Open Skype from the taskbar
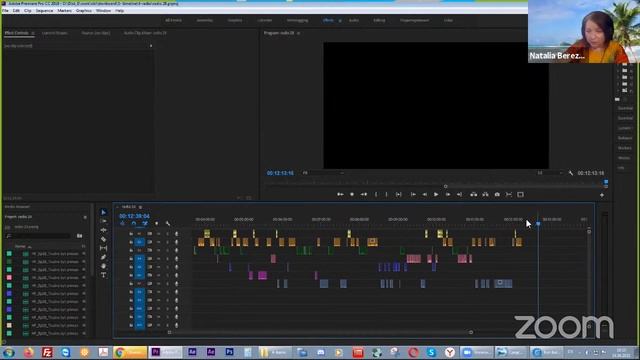640x360 pixels. pyautogui.click(x=431, y=352)
